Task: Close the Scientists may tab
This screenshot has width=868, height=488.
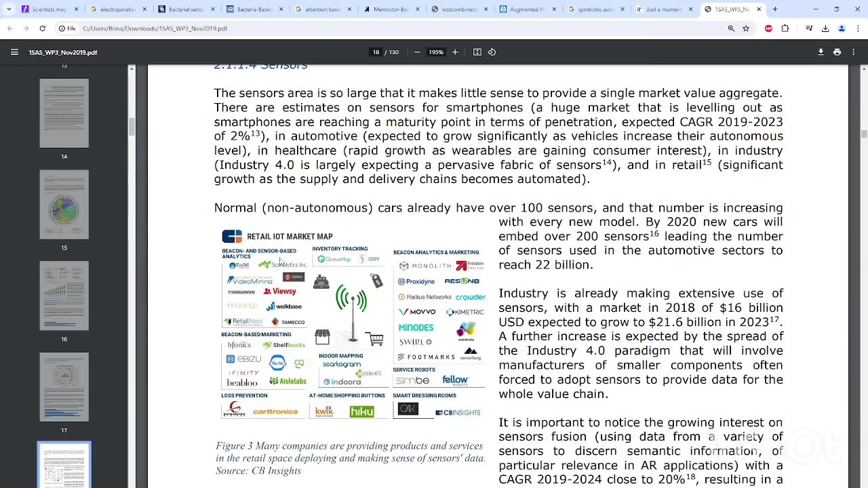Action: click(x=76, y=9)
